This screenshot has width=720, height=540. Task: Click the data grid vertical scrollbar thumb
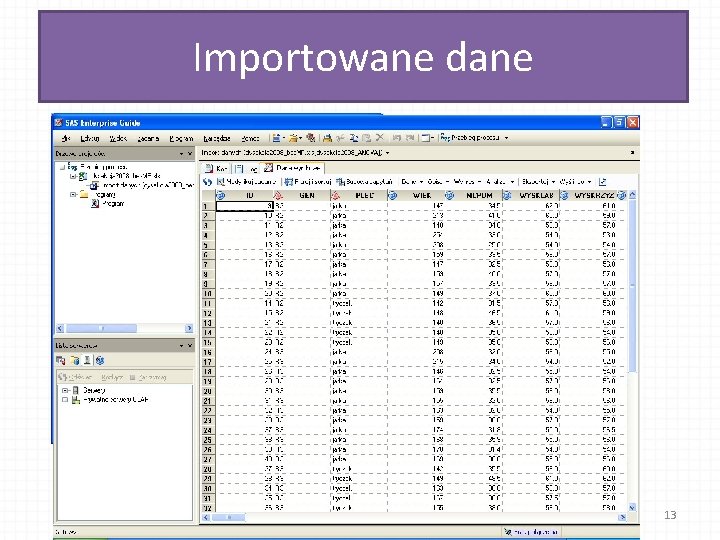click(632, 287)
